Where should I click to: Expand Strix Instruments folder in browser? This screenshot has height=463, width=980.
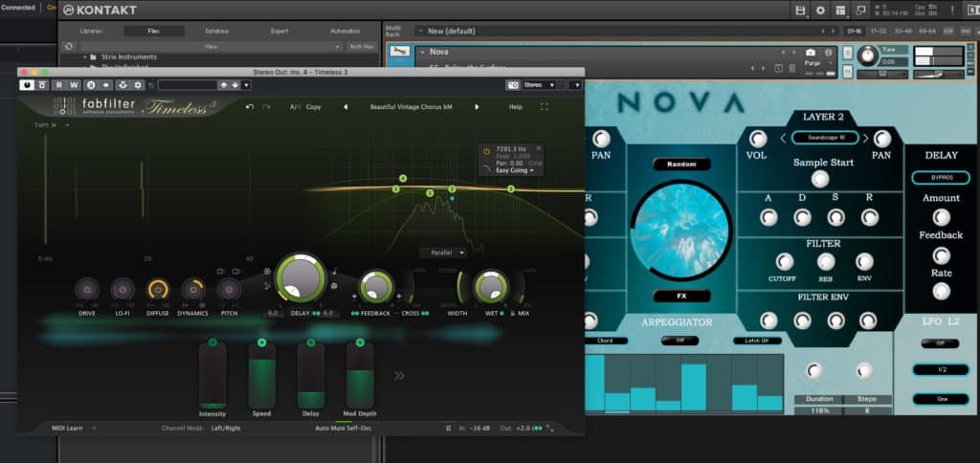coord(85,56)
